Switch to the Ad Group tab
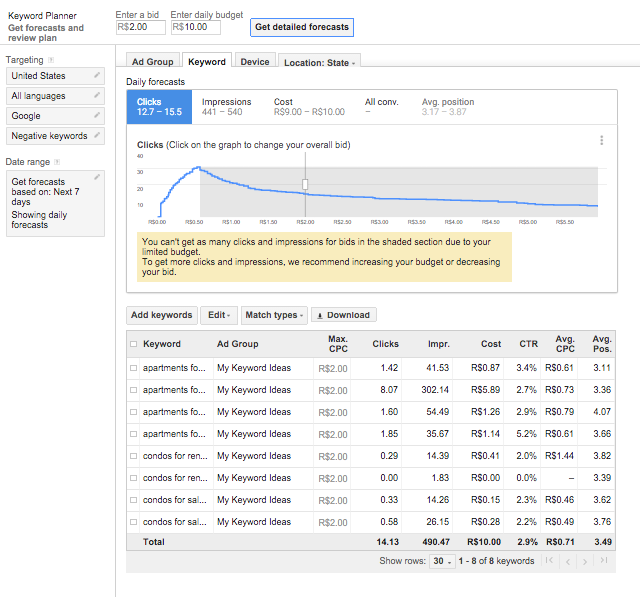The image size is (640, 597). tap(153, 60)
